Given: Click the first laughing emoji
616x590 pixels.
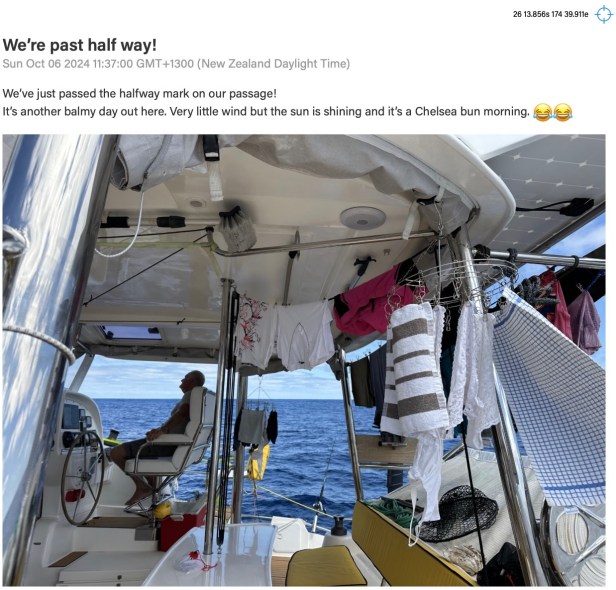Looking at the screenshot, I should coord(543,112).
